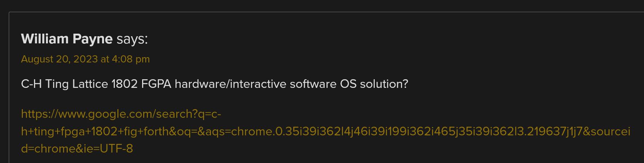Viewport: 644px width, 163px height.
Task: Click the comment text about Lattice 1802
Action: pyautogui.click(x=215, y=84)
